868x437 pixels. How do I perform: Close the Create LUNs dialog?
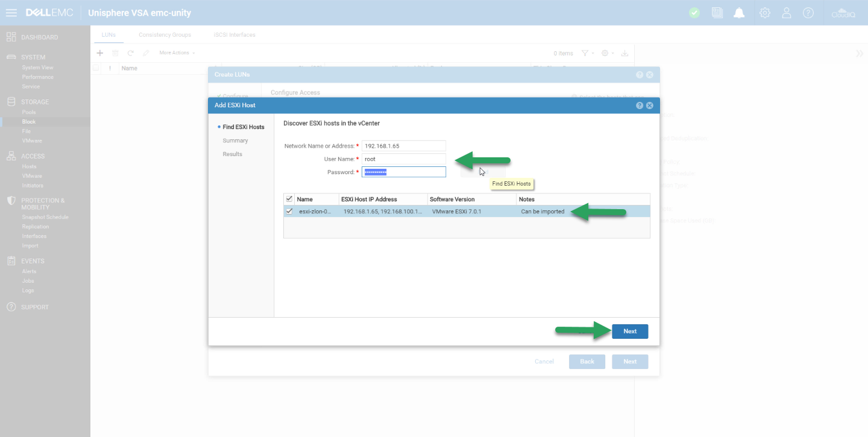point(650,75)
